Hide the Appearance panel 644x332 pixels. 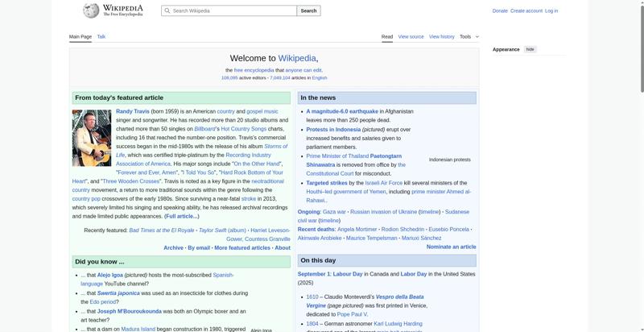click(530, 49)
